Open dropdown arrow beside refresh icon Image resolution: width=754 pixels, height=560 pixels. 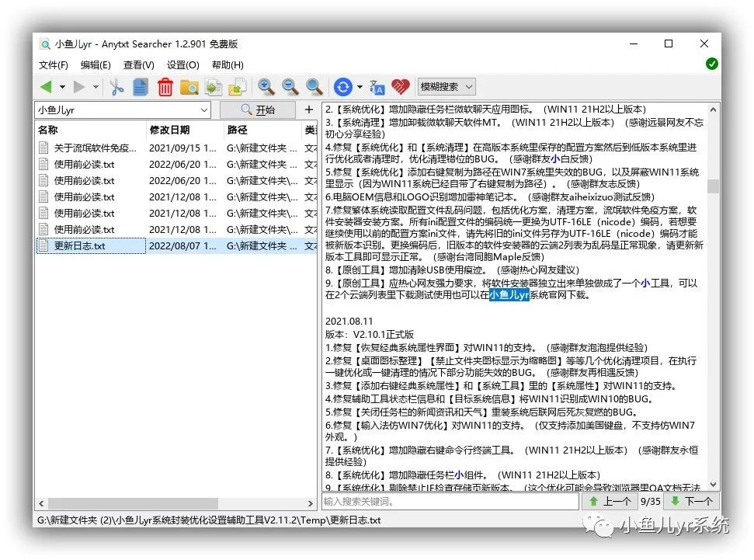[x=360, y=87]
